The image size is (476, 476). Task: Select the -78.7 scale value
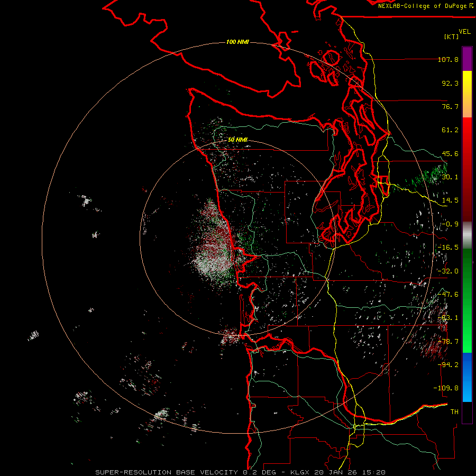[x=448, y=342]
